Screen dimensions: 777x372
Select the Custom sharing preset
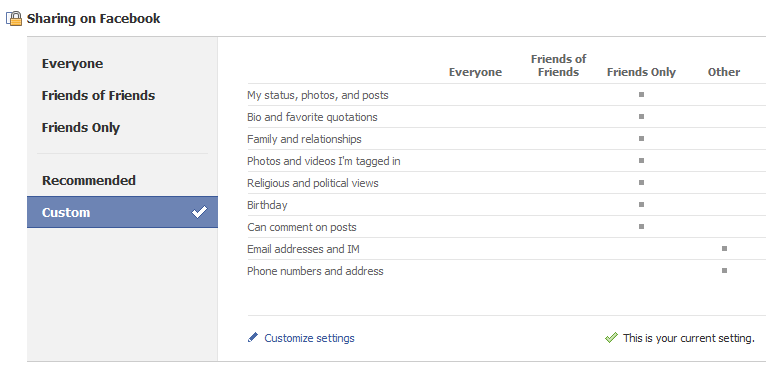point(122,212)
